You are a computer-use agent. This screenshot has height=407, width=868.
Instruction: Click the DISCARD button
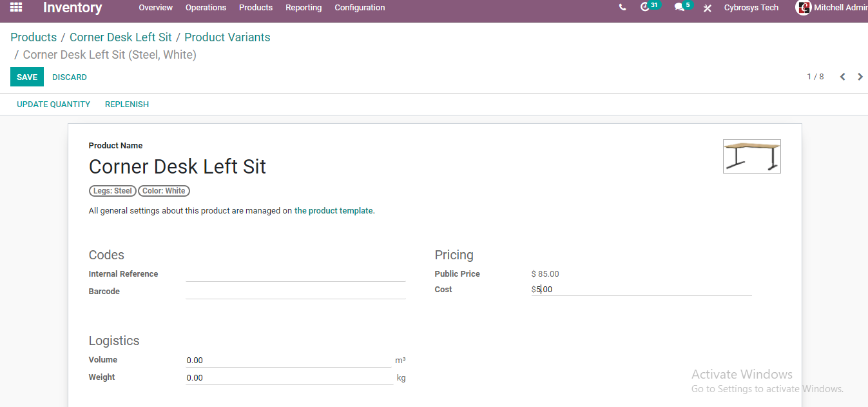(x=70, y=77)
